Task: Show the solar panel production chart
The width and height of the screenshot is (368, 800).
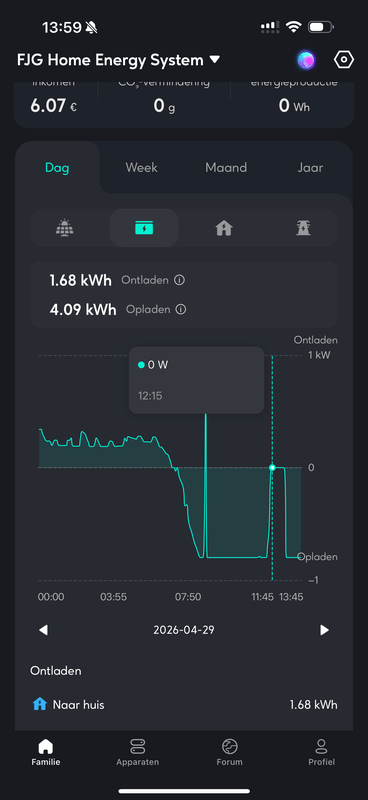Action: coord(64,228)
